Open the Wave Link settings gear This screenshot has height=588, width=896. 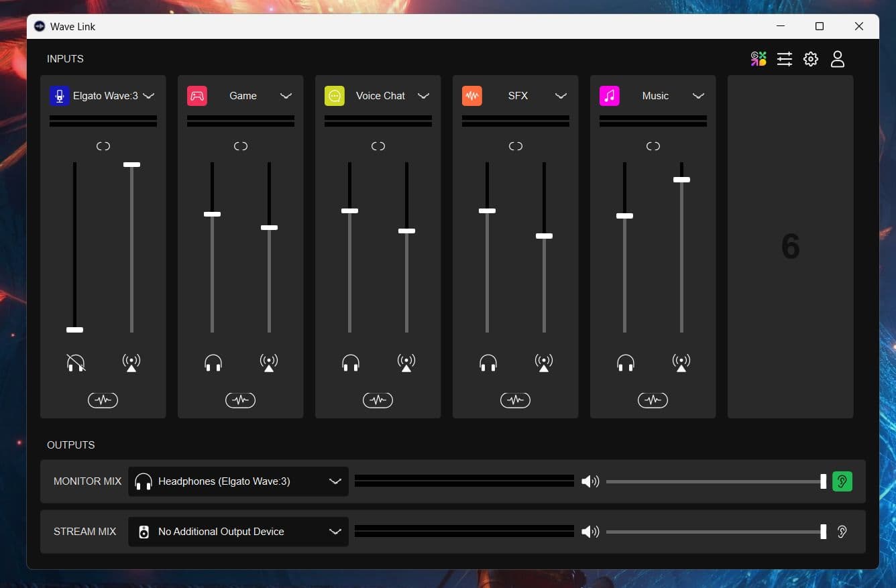tap(811, 59)
